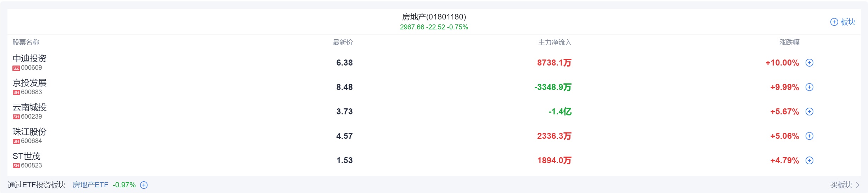
Task: Add 房地产ETF via its plus icon
Action: click(144, 185)
